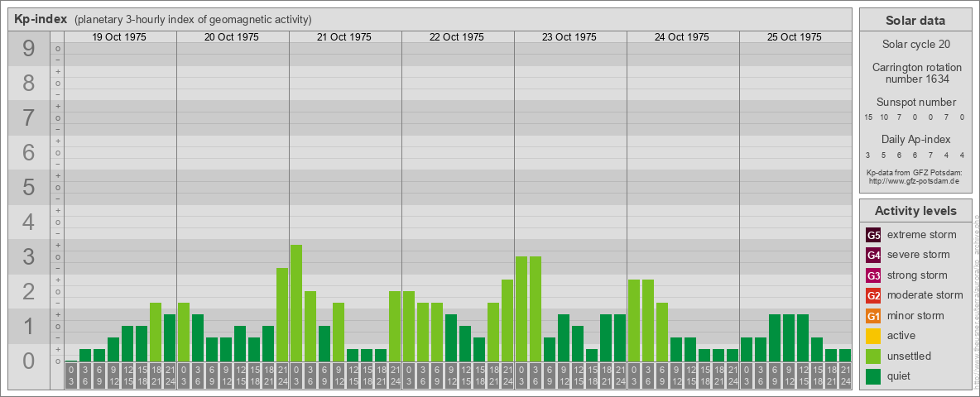980x397 pixels.
Task: Click the "Activity levels" panel heading
Action: click(915, 211)
